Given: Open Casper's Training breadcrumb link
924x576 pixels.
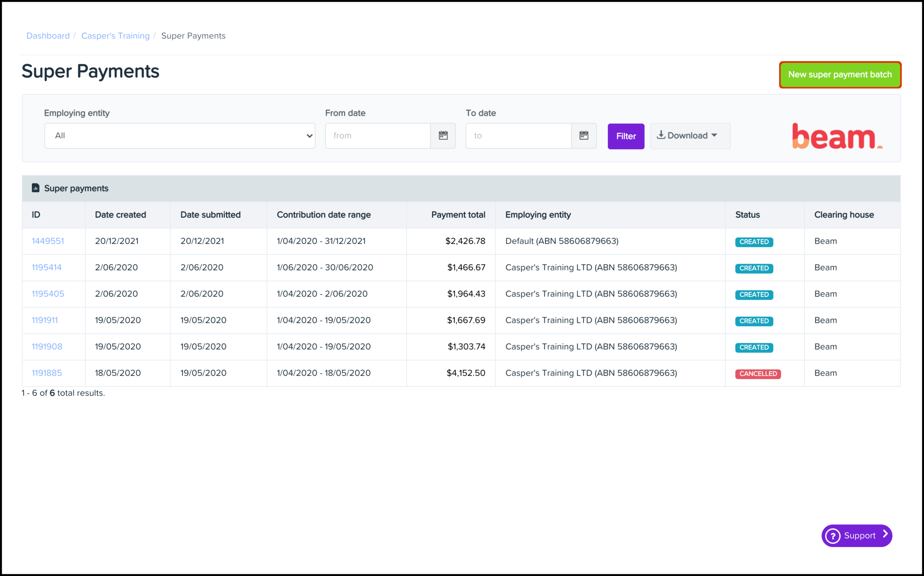Looking at the screenshot, I should [116, 36].
